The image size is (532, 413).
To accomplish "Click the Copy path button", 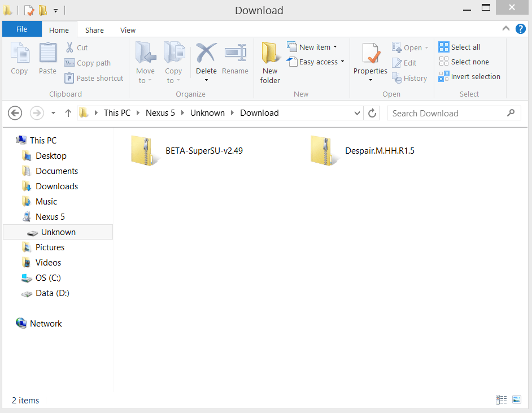I will [x=88, y=63].
